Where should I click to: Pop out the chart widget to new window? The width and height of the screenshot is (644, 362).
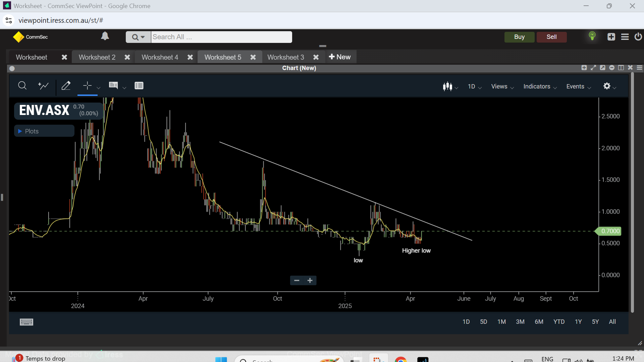click(x=602, y=68)
